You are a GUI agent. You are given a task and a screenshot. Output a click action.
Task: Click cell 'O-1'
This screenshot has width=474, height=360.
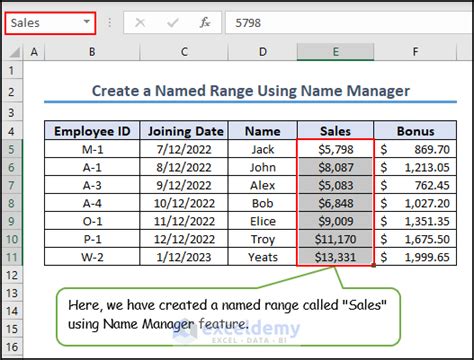point(92,221)
